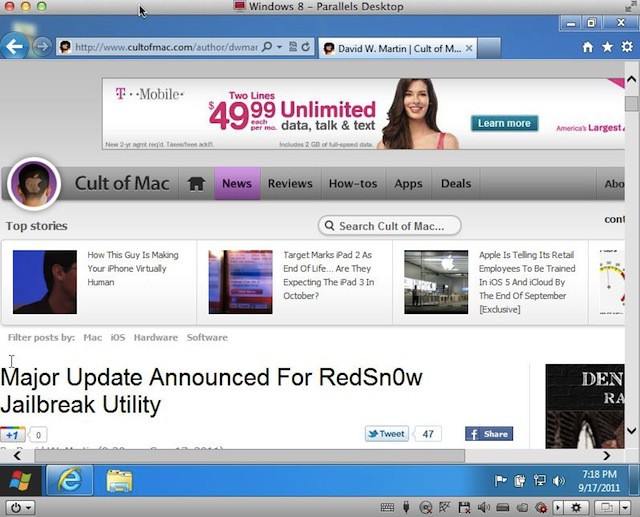Image resolution: width=640 pixels, height=517 pixels.
Task: Click the refresh icon in the address bar
Action: click(x=305, y=47)
